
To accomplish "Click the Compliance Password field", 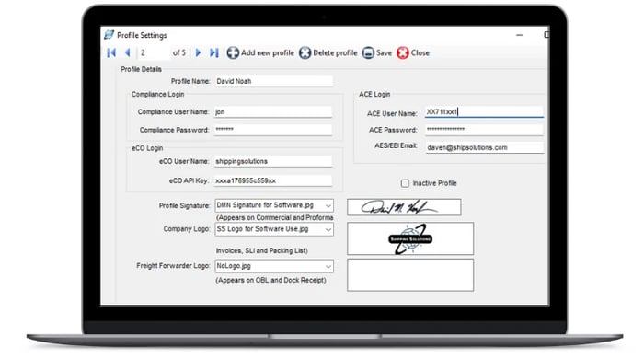I will 272,130.
